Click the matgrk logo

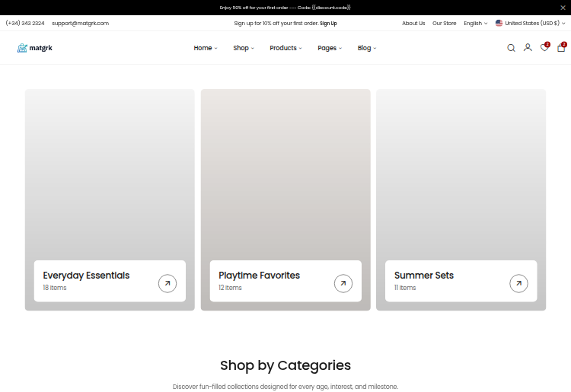point(34,48)
